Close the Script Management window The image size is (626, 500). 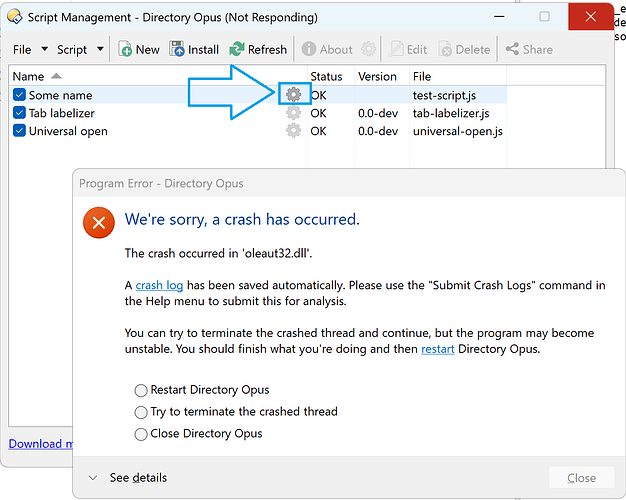(x=590, y=17)
